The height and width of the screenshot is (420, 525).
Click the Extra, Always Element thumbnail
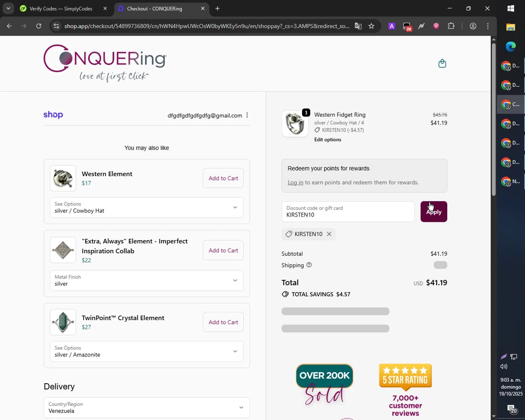tap(63, 250)
